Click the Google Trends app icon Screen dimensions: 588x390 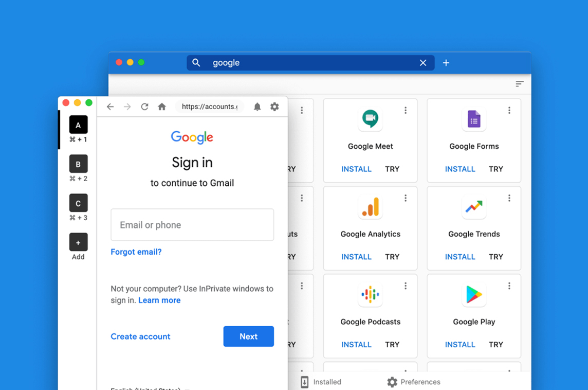(x=474, y=207)
